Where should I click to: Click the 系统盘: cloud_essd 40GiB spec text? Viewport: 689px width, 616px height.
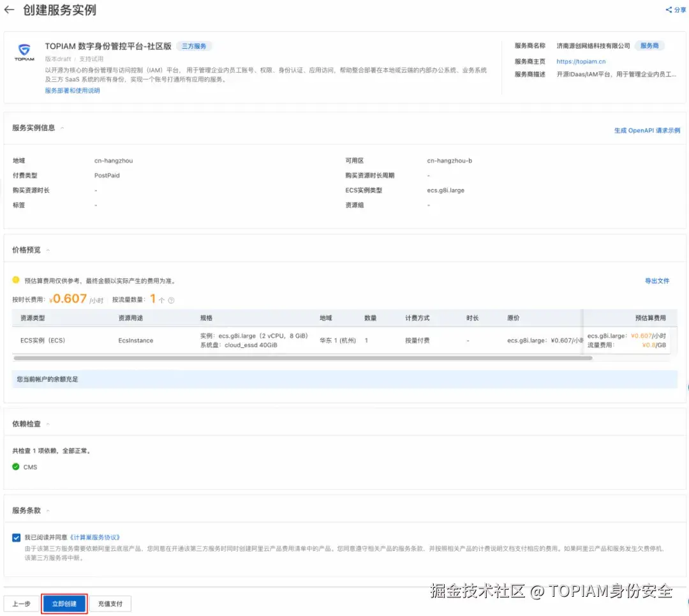point(239,345)
